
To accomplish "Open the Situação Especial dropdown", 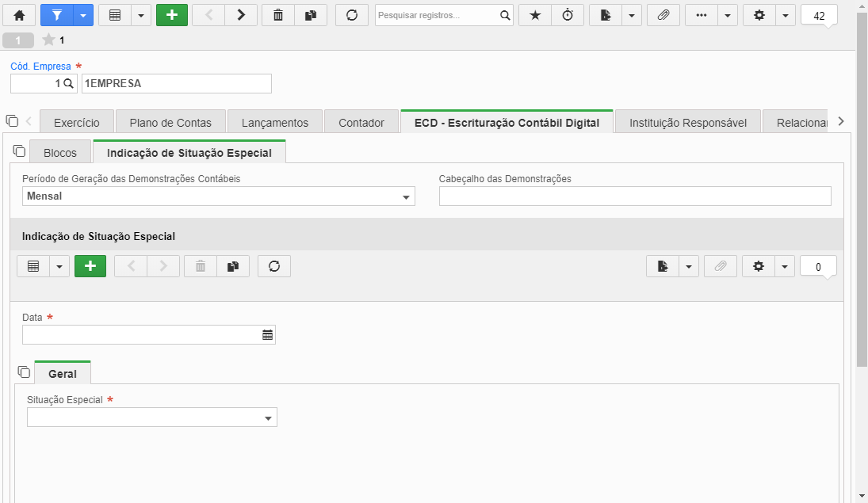I will point(151,417).
